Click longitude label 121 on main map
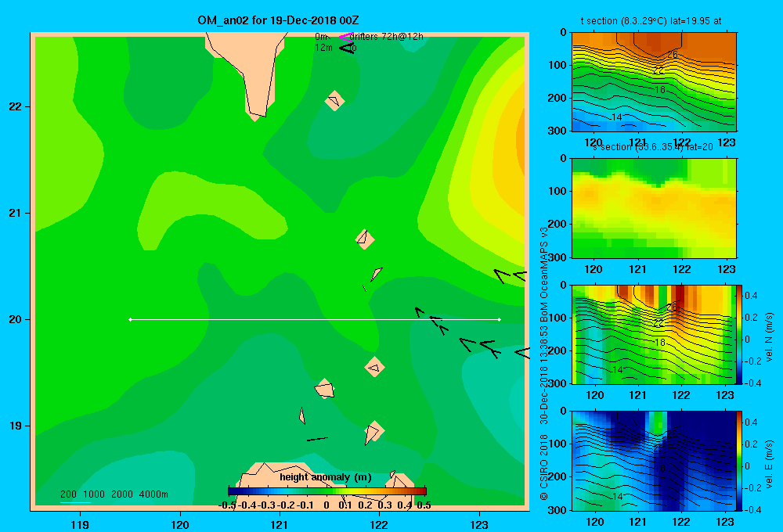The width and height of the screenshot is (783, 532). (x=280, y=525)
